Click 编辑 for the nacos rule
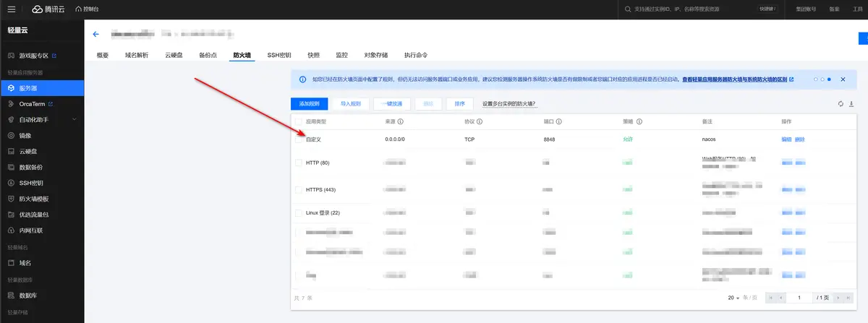Viewport: 868px width, 323px height. pyautogui.click(x=786, y=139)
